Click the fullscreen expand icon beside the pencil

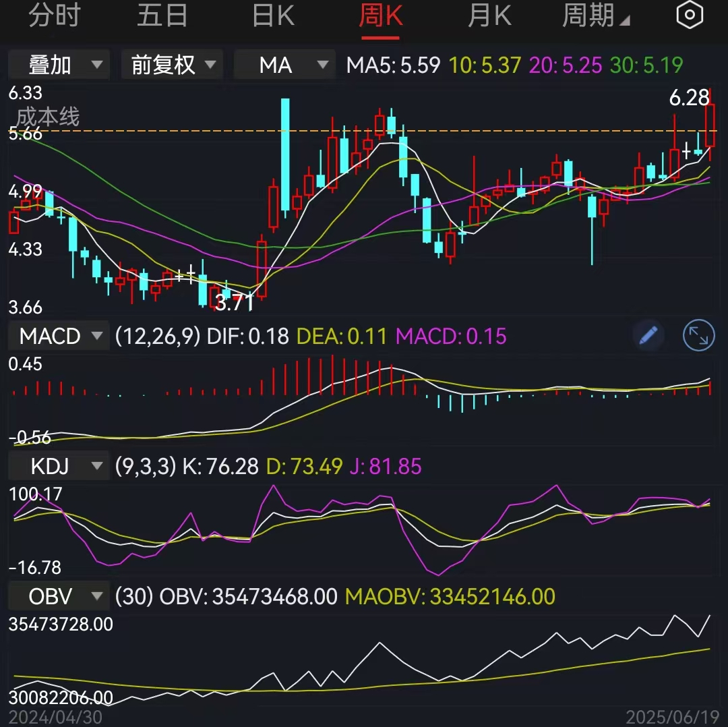(698, 335)
